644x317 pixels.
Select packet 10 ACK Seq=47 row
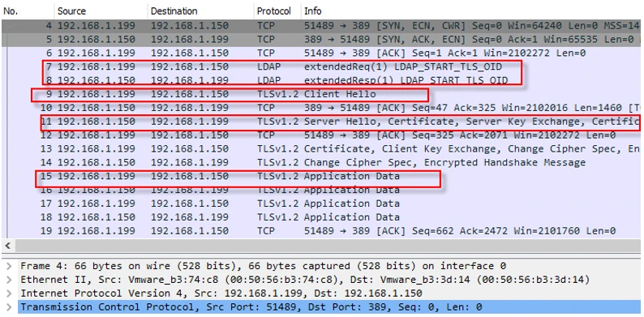[322, 108]
